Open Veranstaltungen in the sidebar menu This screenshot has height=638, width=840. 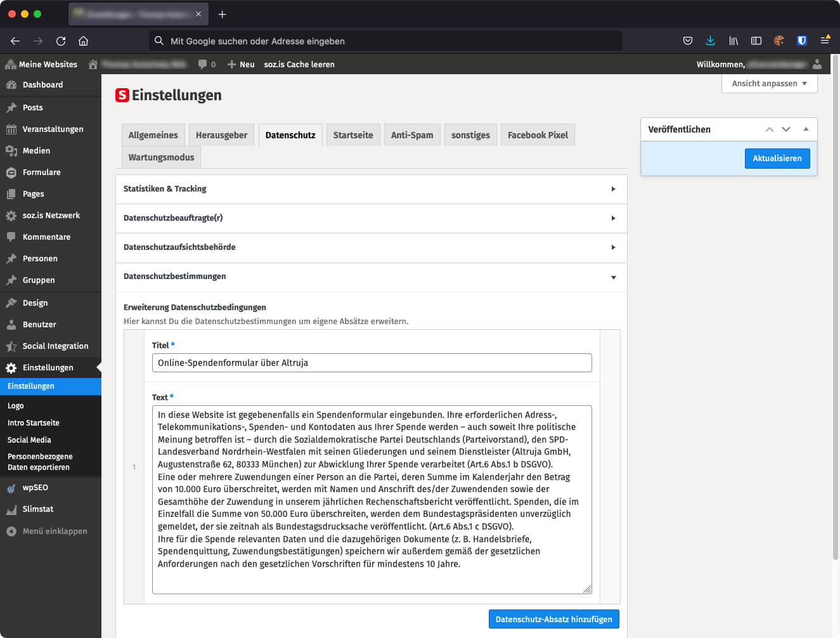tap(53, 129)
